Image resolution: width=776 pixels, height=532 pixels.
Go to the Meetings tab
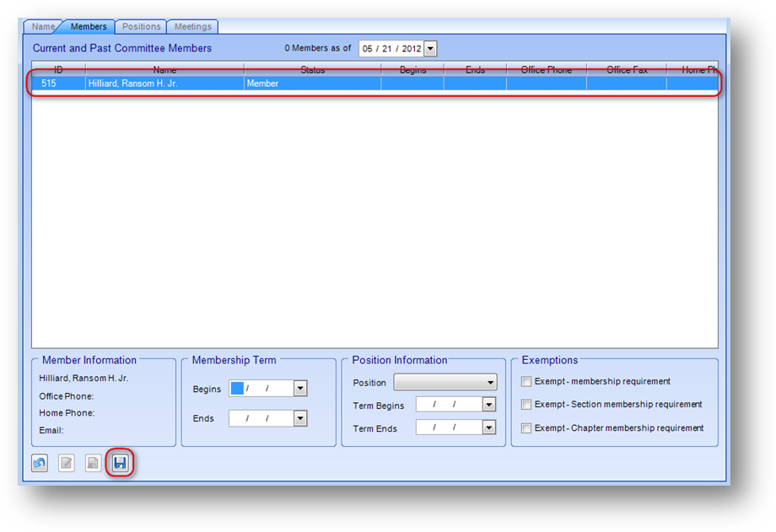[x=192, y=27]
